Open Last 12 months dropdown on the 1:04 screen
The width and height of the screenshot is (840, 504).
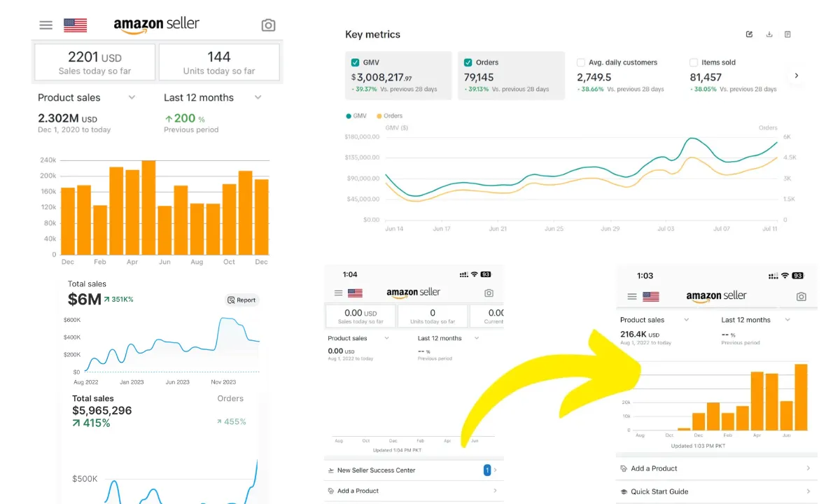coord(477,338)
